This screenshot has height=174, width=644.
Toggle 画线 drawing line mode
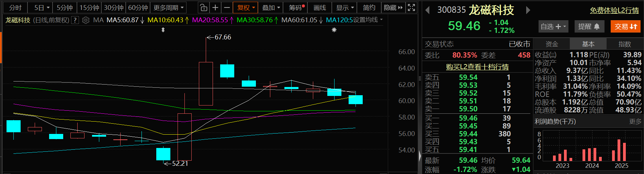click(319, 8)
